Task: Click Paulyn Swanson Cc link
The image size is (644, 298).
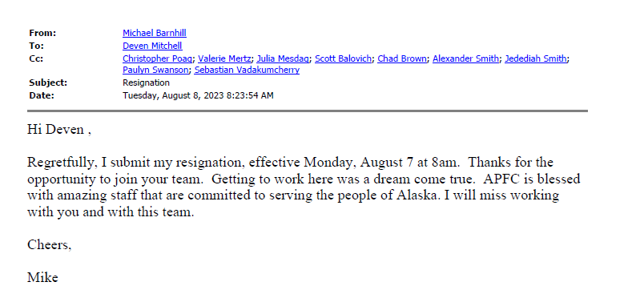Action: [155, 70]
